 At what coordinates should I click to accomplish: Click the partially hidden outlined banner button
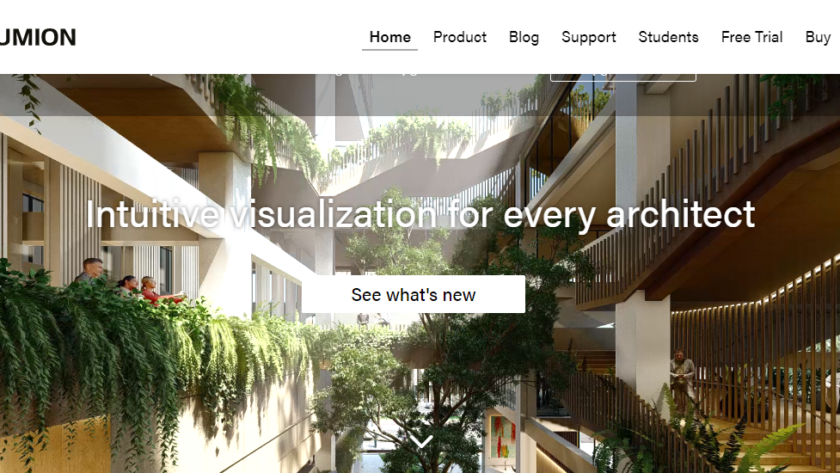(x=623, y=78)
